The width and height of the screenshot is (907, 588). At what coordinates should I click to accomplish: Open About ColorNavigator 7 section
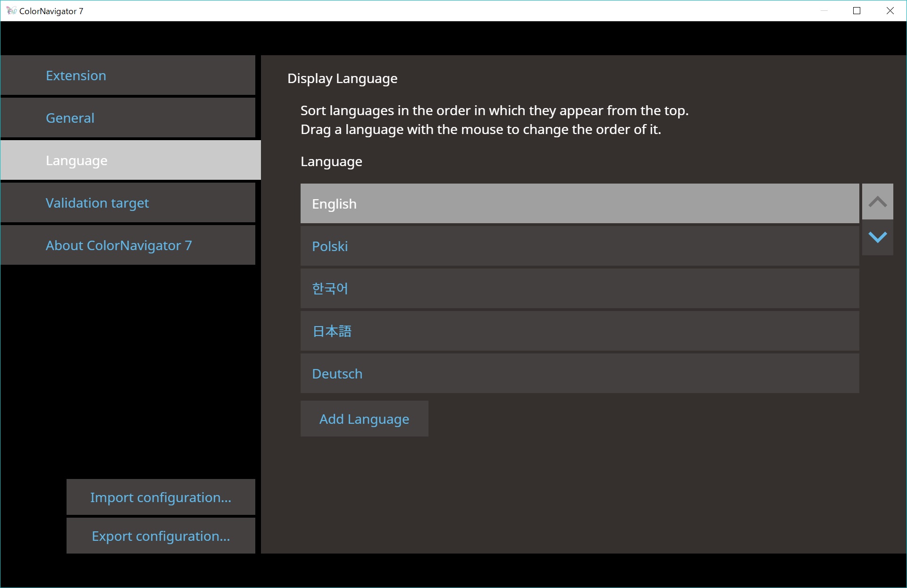(x=128, y=245)
